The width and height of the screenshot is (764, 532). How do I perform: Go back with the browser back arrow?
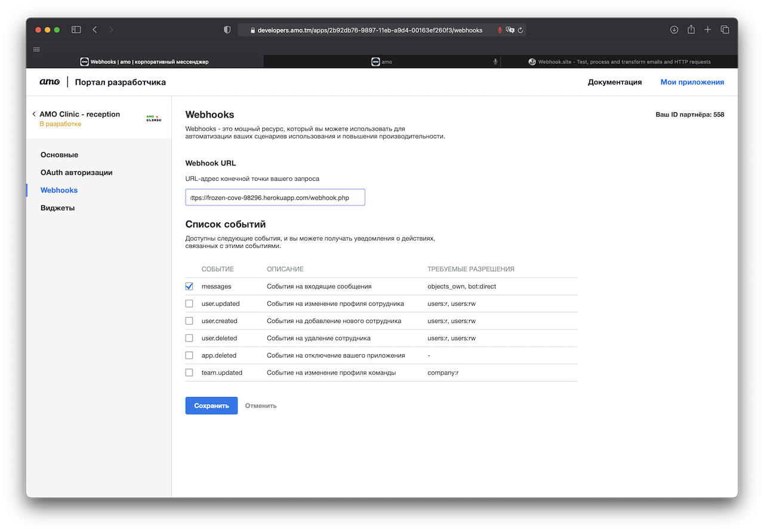pyautogui.click(x=94, y=30)
